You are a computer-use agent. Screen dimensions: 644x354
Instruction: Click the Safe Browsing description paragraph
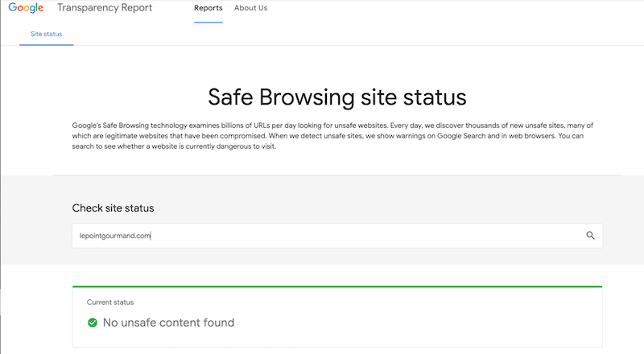336,136
